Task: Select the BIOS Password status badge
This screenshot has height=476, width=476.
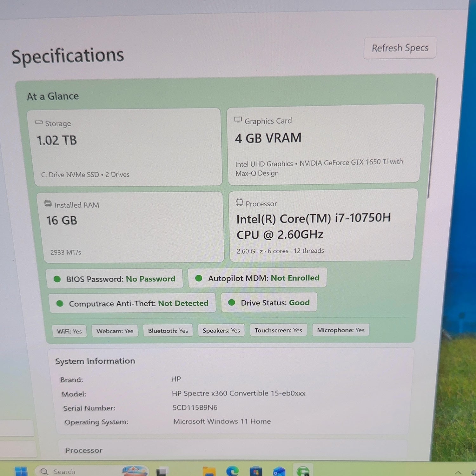Action: [115, 279]
